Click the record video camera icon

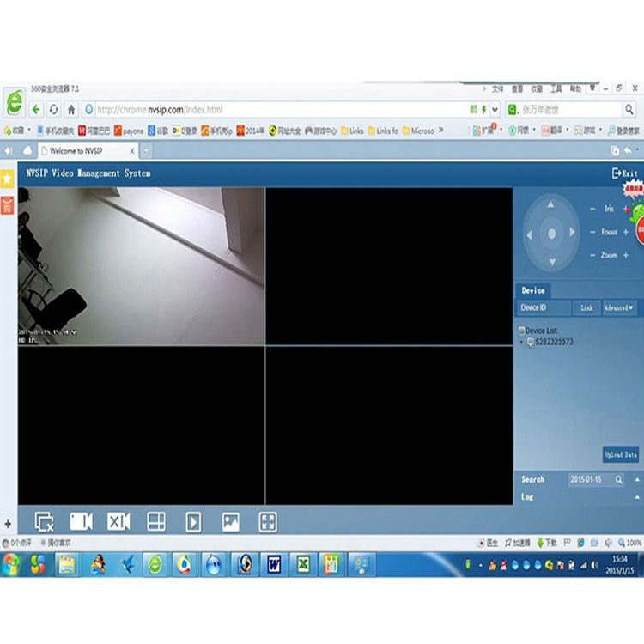(x=81, y=521)
